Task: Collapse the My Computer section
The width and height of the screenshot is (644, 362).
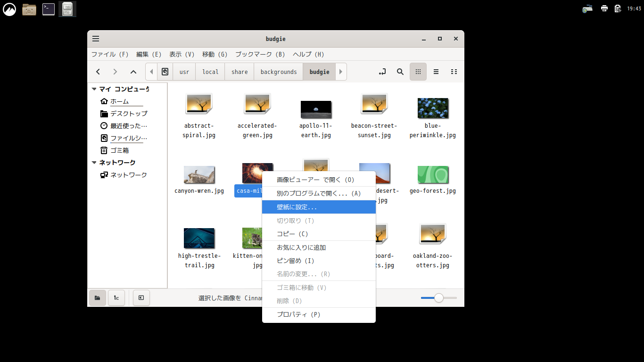Action: click(94, 89)
